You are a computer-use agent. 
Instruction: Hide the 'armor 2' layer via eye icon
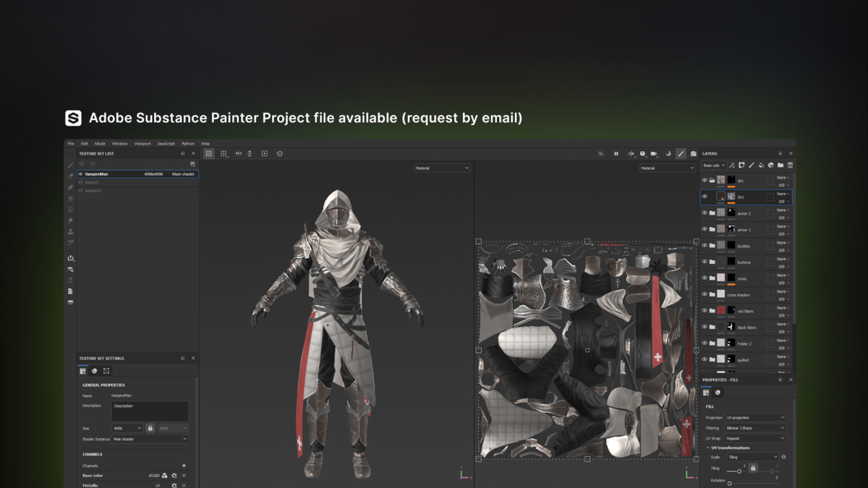coord(705,213)
